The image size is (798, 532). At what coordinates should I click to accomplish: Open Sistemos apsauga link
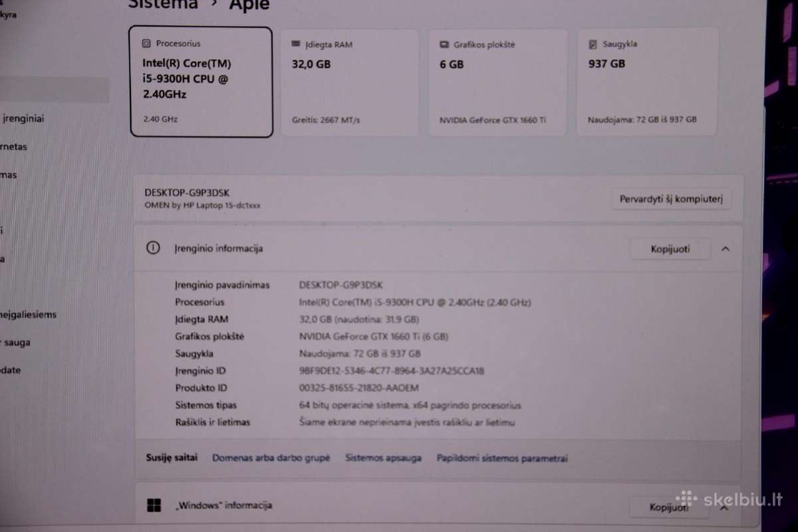(383, 458)
